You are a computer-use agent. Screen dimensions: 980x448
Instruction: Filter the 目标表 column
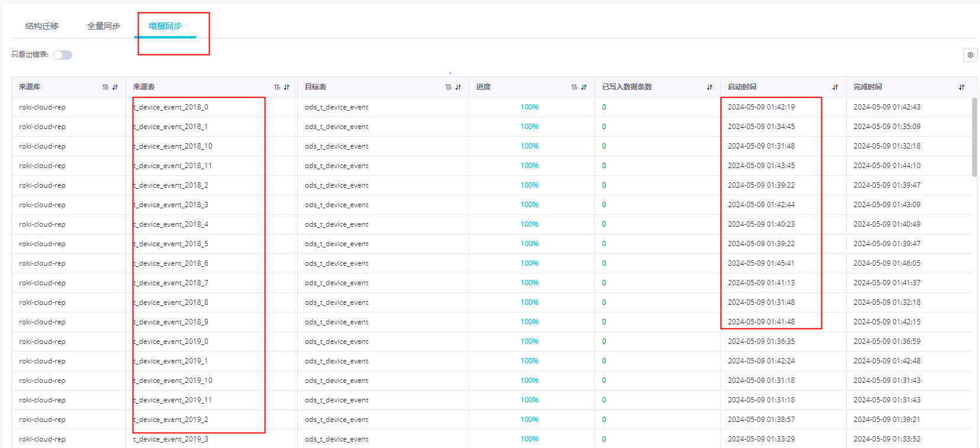pyautogui.click(x=449, y=87)
